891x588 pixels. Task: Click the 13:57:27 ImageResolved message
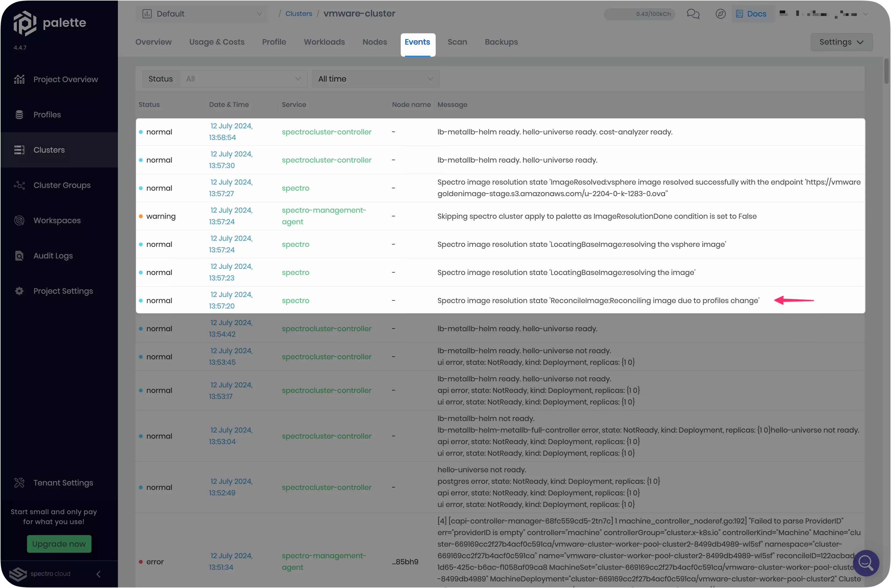(x=649, y=188)
